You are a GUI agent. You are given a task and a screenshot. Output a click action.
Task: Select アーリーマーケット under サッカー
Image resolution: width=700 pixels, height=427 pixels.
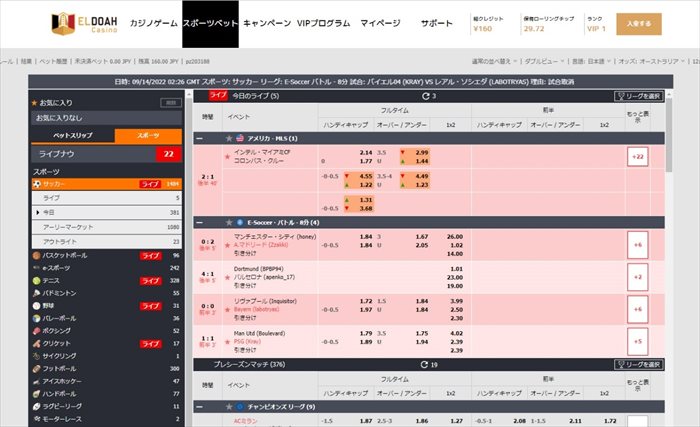tap(107, 227)
